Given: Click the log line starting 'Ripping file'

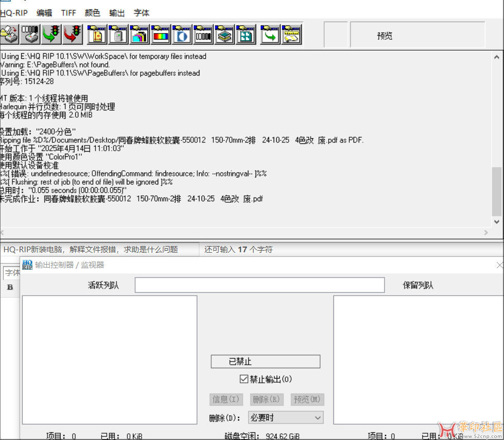Looking at the screenshot, I should pyautogui.click(x=181, y=140).
